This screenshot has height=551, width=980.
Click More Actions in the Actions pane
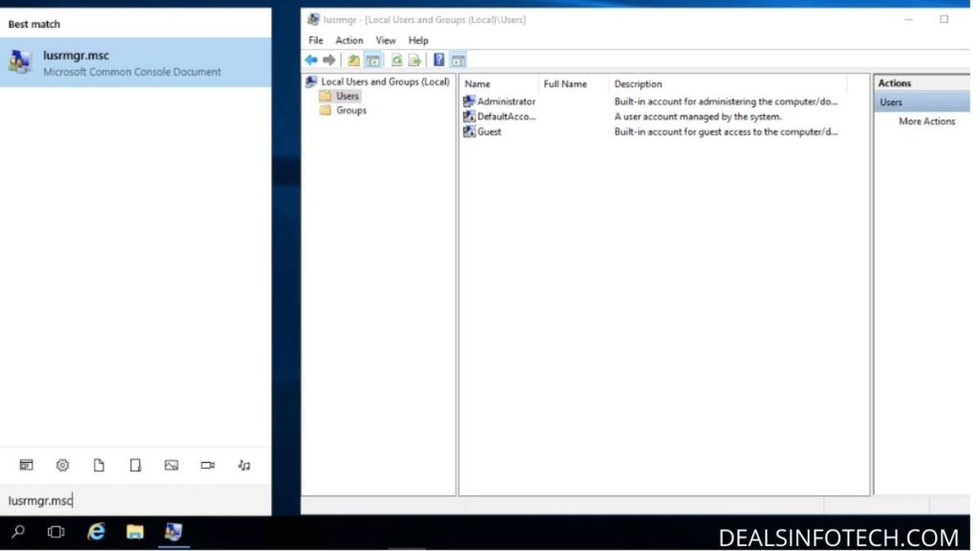[x=926, y=121]
